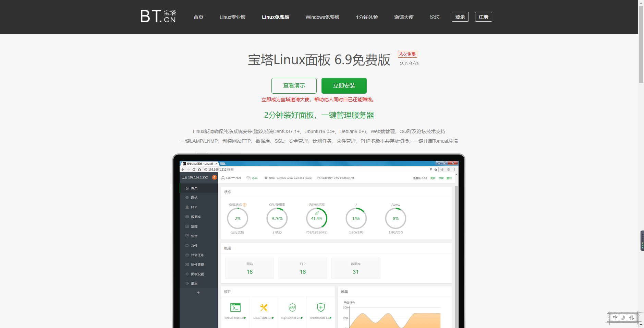Click the plus icon below 退出

(198, 293)
